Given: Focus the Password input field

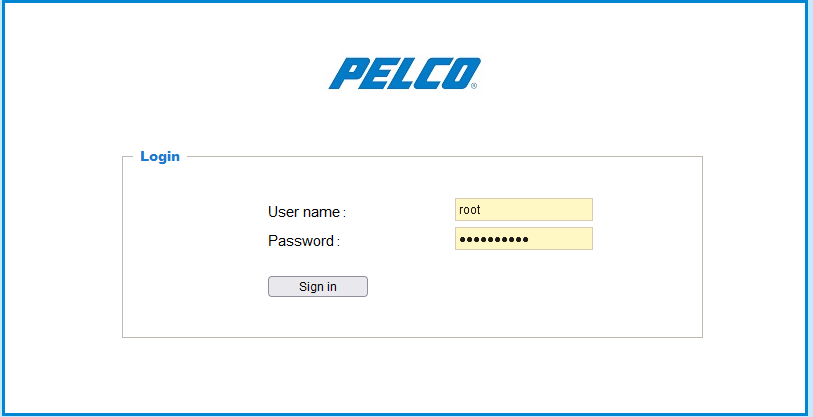Looking at the screenshot, I should coord(523,239).
